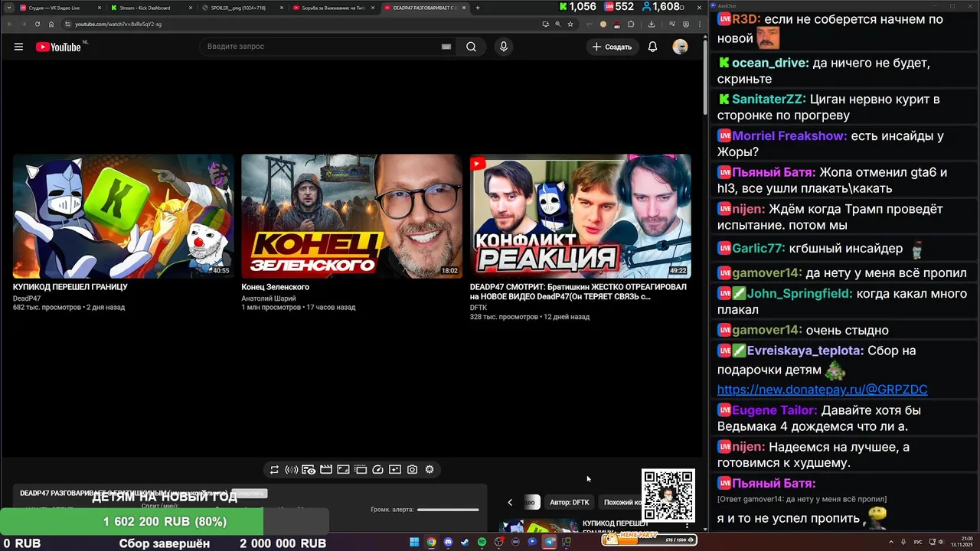The width and height of the screenshot is (980, 551).
Task: Click the clapperboard icon in player toolbar
Action: click(x=325, y=470)
